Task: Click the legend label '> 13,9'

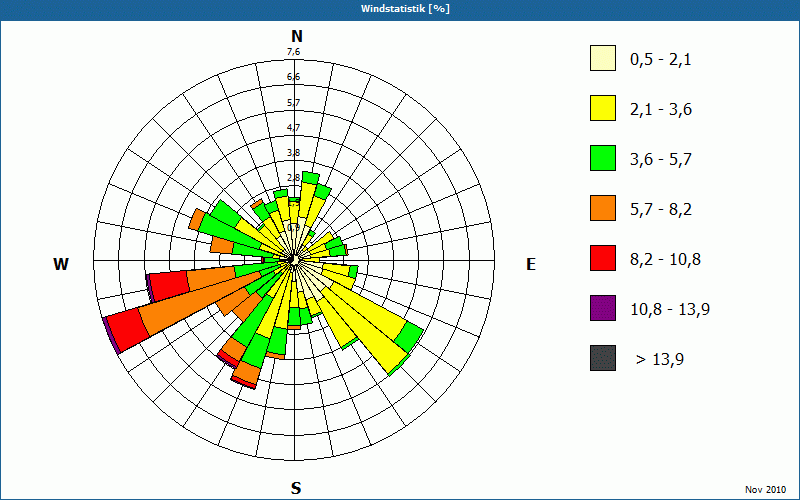Action: [x=660, y=360]
